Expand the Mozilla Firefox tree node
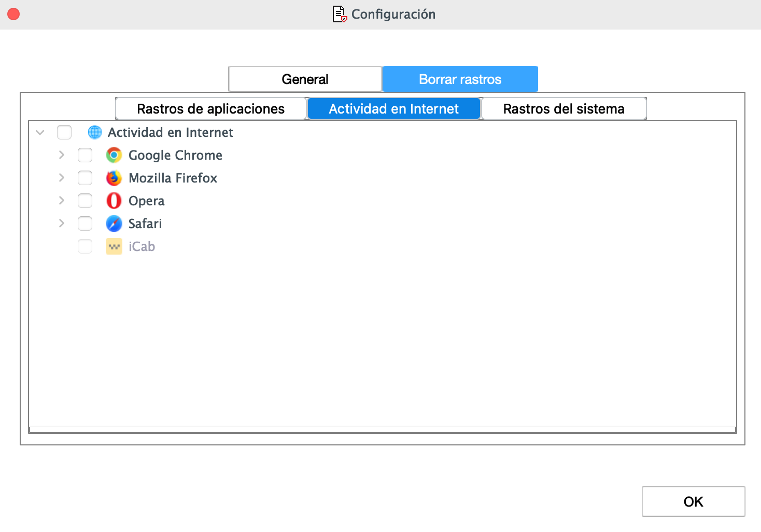 point(62,178)
